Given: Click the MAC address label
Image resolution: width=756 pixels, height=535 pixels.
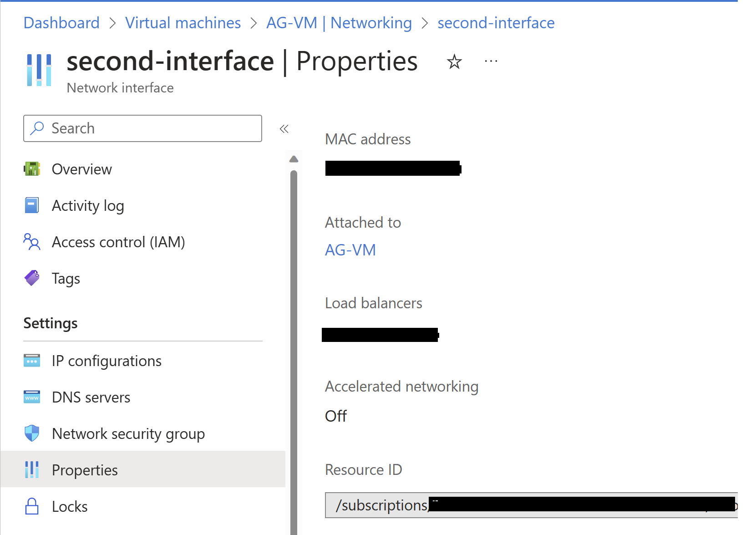Looking at the screenshot, I should [x=368, y=139].
